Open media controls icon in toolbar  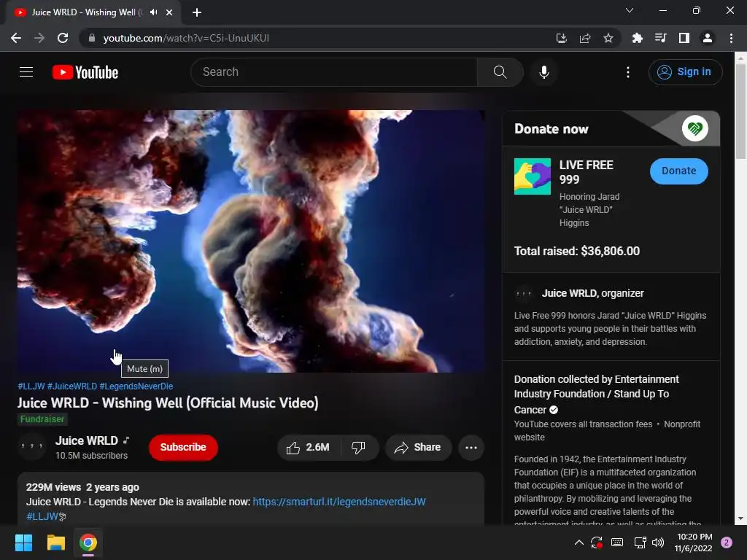click(x=660, y=38)
